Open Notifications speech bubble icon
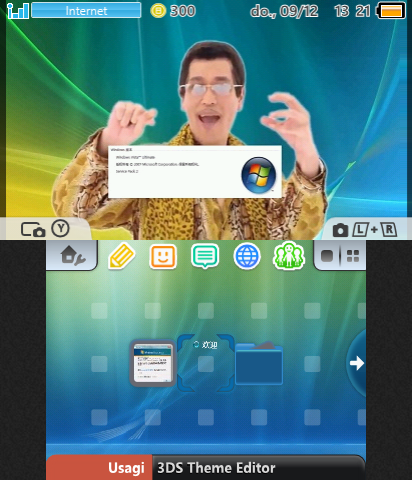 (x=205, y=256)
